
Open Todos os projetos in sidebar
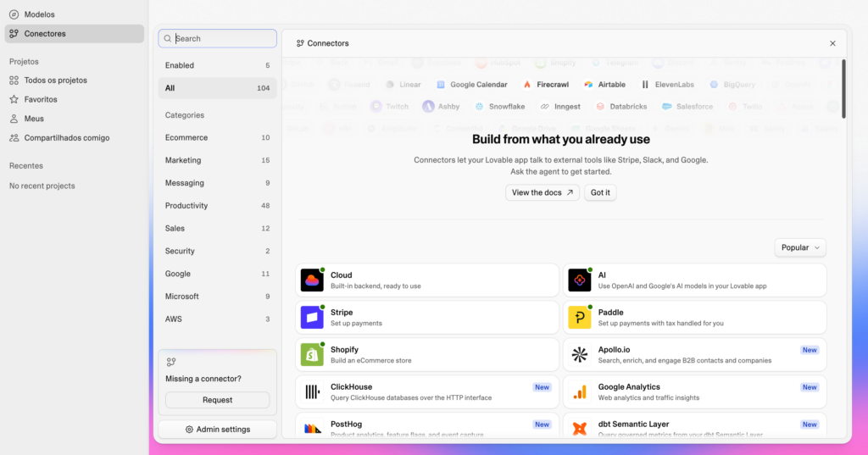point(75,80)
